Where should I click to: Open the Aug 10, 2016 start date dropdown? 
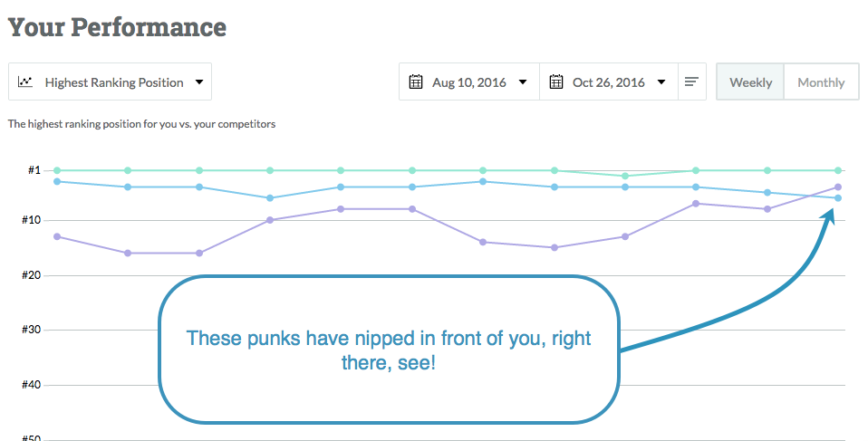click(522, 82)
